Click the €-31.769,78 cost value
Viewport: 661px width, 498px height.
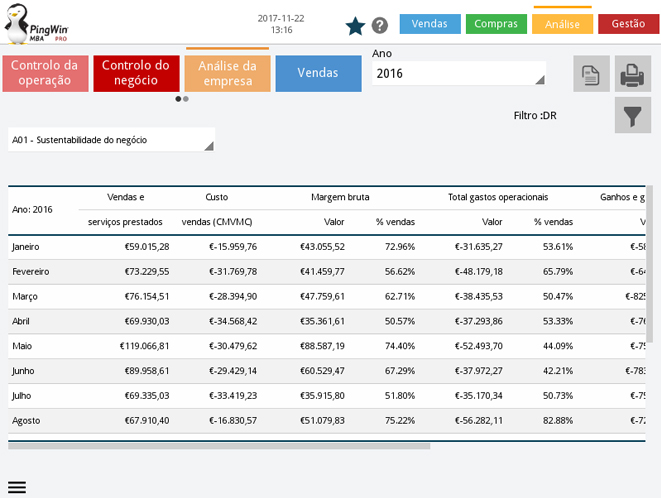click(233, 272)
